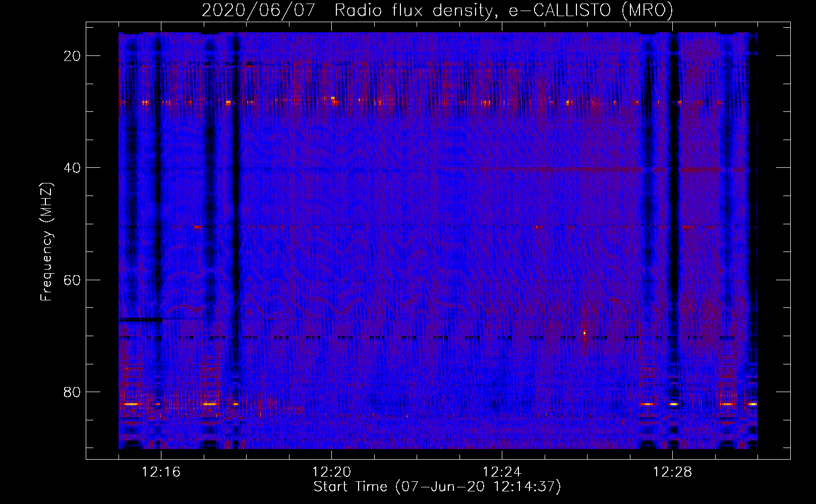The width and height of the screenshot is (816, 504).
Task: Click the 12:24 time tick label
Action: [502, 472]
